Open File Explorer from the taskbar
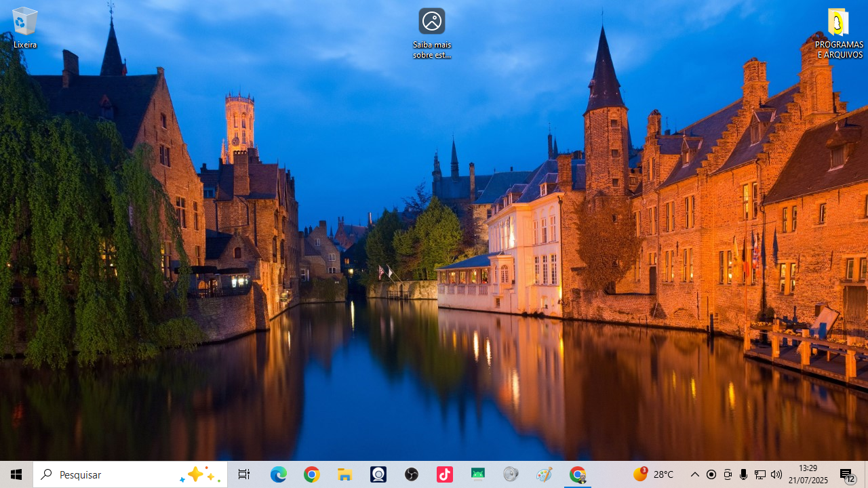The width and height of the screenshot is (868, 488). 345,474
